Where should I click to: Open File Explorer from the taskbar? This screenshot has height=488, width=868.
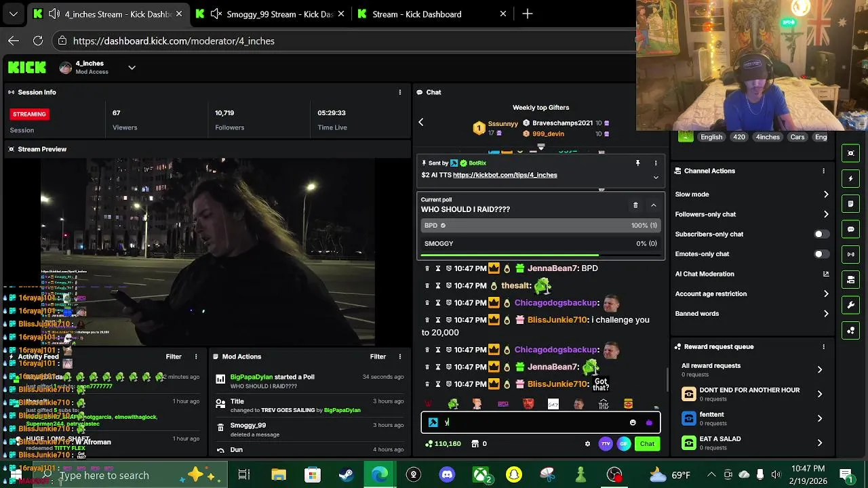pos(279,475)
